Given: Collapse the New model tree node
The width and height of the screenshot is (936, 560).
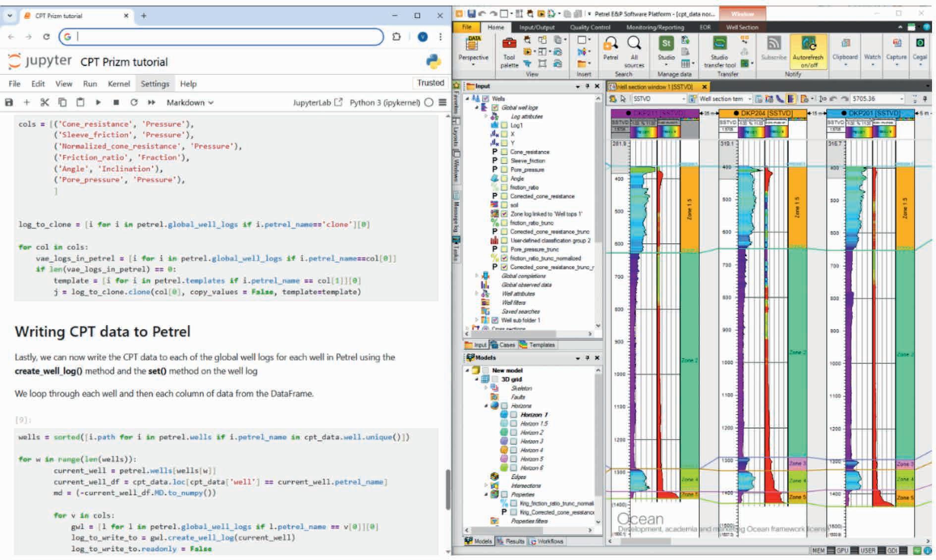Looking at the screenshot, I should pyautogui.click(x=467, y=371).
